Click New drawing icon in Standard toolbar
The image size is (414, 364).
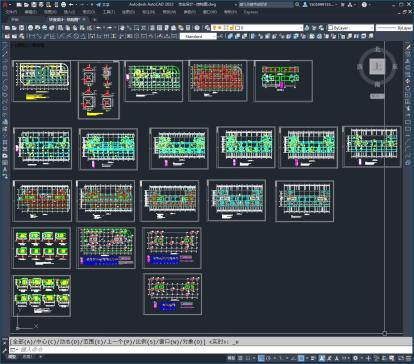click(7, 28)
